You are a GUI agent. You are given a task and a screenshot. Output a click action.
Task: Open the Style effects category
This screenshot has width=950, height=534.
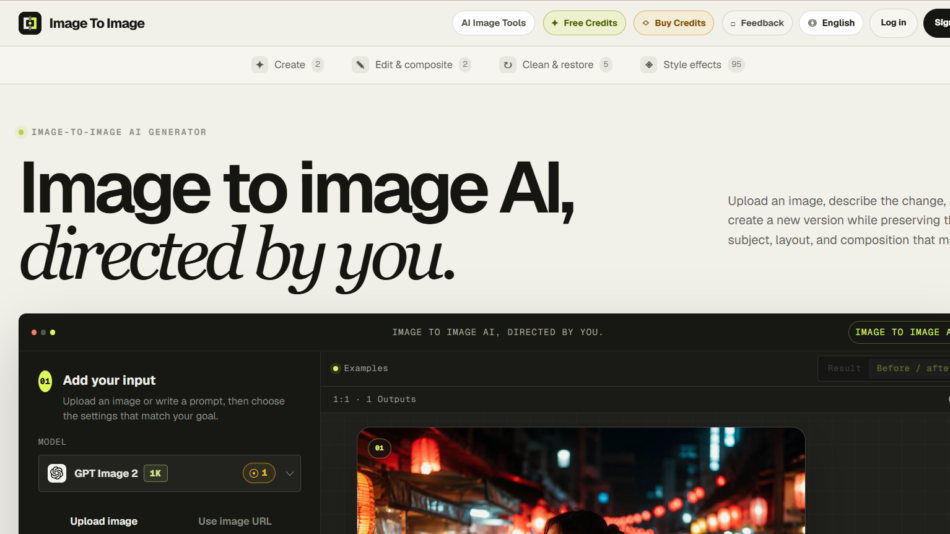point(692,65)
